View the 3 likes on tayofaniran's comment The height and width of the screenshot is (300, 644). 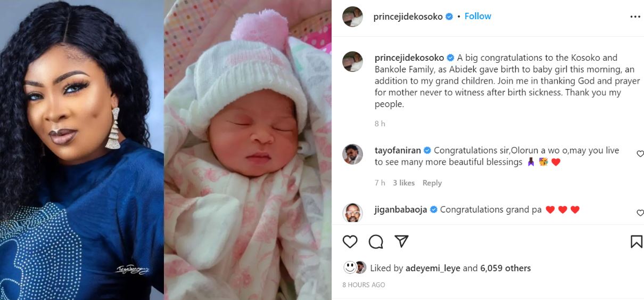[x=403, y=183]
